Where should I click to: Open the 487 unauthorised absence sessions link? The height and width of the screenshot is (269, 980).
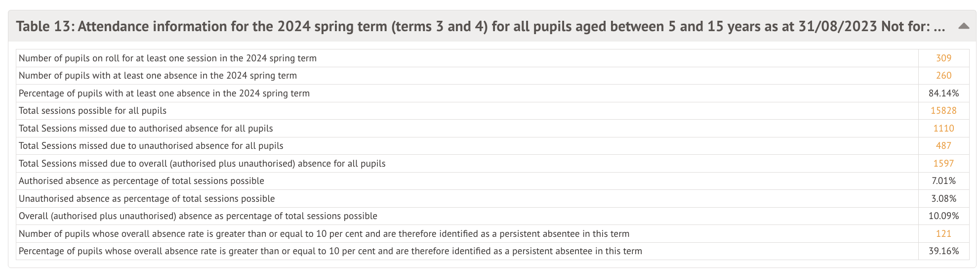coord(943,146)
